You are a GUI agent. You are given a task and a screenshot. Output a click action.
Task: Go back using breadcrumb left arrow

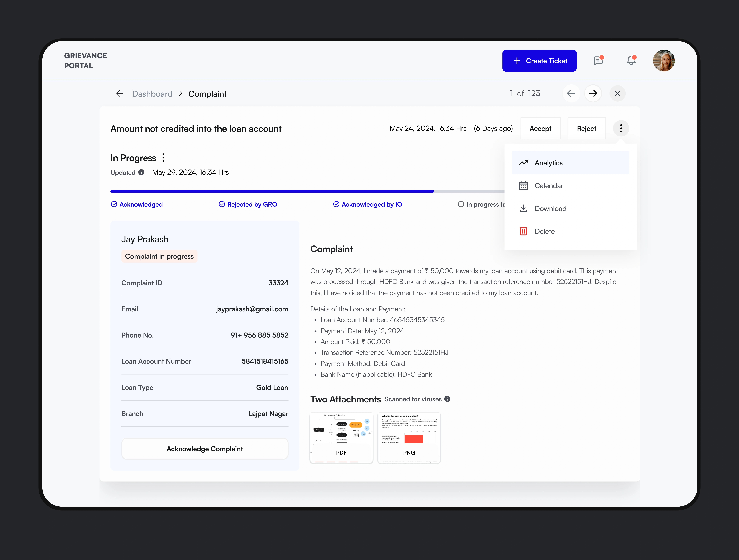120,93
